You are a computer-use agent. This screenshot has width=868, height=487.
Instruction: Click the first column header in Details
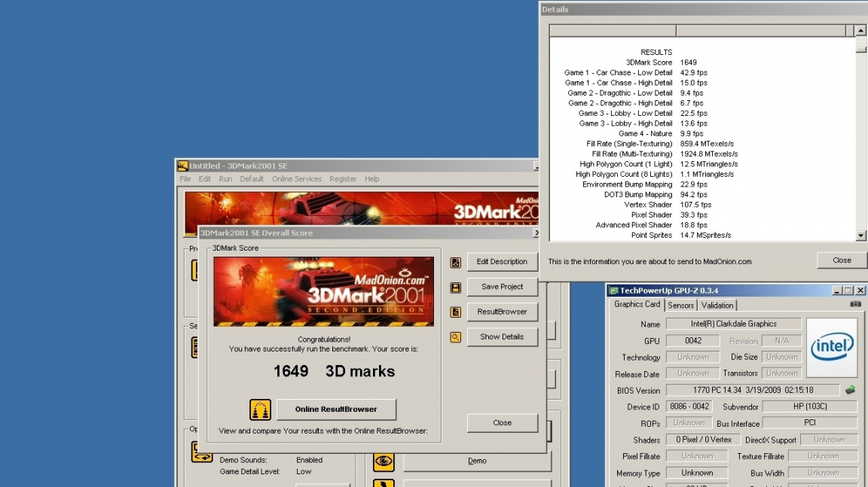pyautogui.click(x=613, y=31)
